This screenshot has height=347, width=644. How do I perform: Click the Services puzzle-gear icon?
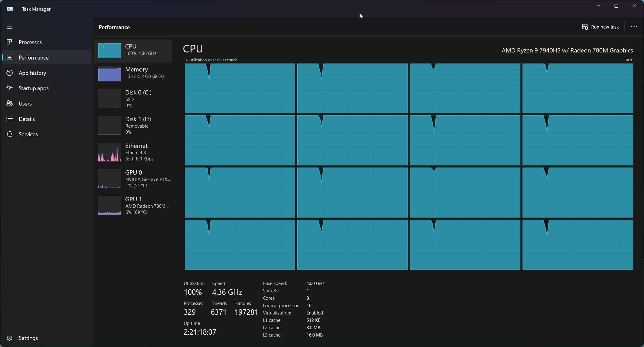10,134
